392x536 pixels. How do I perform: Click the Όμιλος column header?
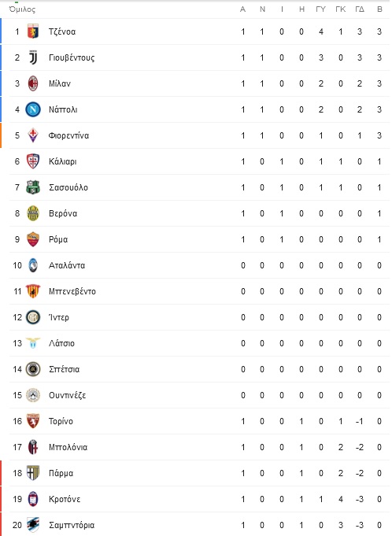[22, 9]
